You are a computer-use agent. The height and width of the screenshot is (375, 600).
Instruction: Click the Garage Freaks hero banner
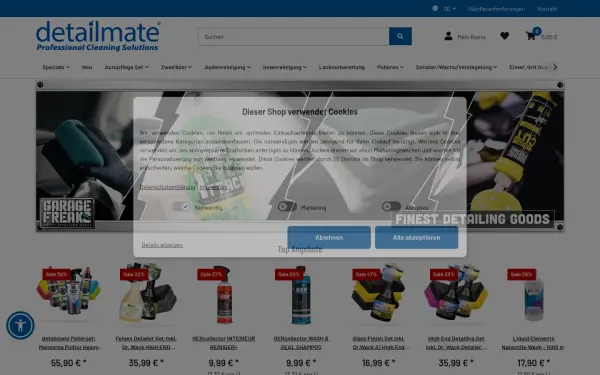click(x=300, y=156)
